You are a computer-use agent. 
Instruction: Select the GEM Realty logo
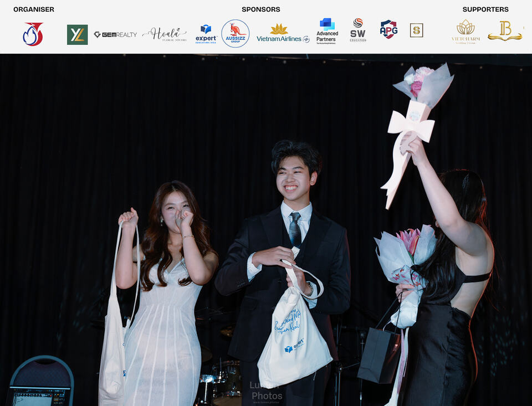point(115,34)
